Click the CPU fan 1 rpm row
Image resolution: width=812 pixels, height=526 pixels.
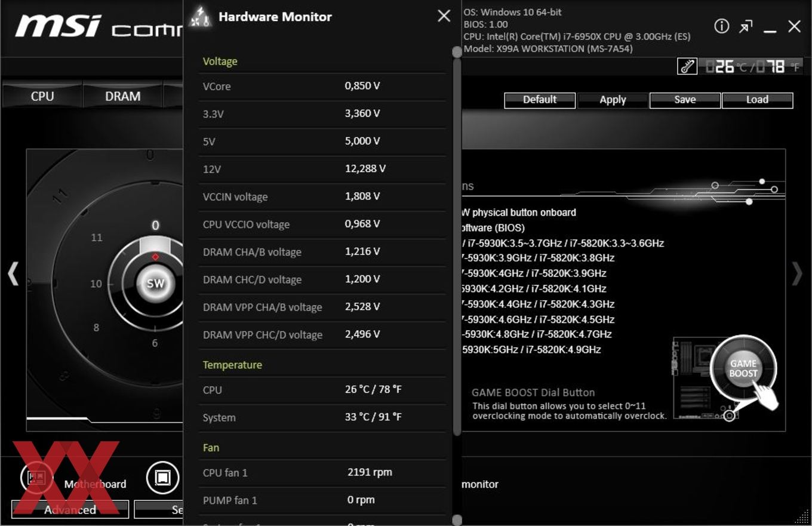click(322, 472)
